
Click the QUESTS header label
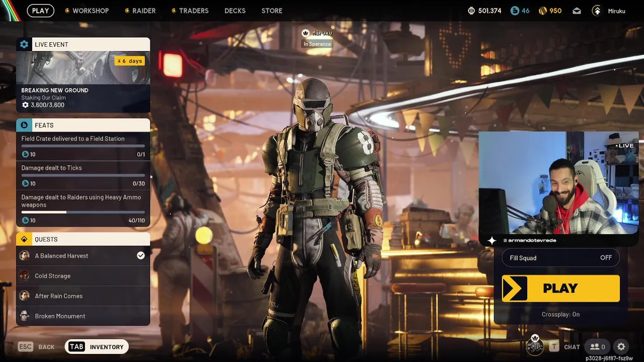pyautogui.click(x=46, y=240)
